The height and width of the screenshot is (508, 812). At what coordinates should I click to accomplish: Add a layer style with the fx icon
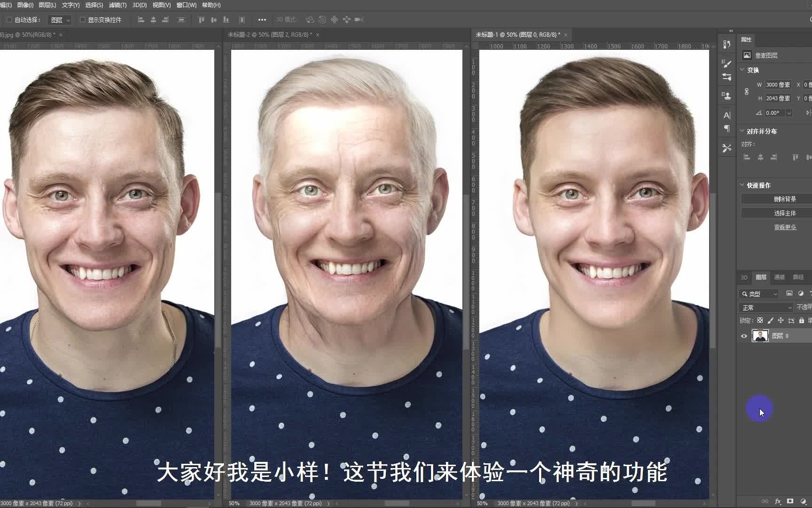point(778,501)
